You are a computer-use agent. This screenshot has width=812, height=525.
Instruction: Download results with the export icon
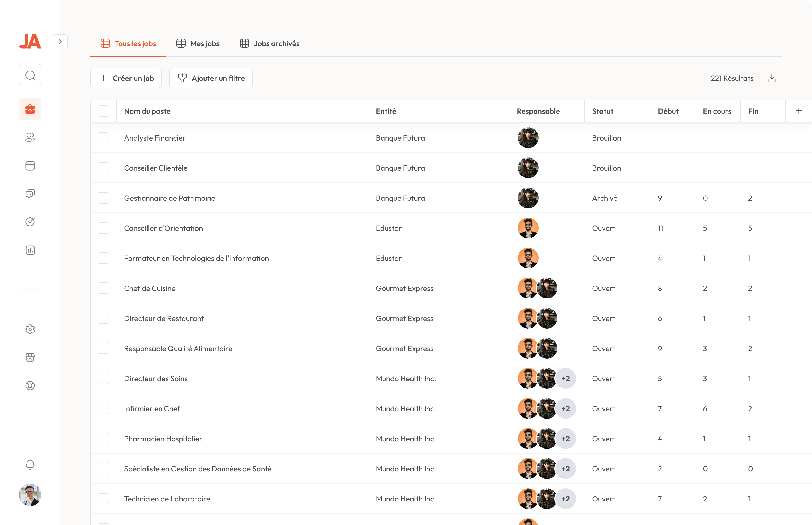click(771, 78)
